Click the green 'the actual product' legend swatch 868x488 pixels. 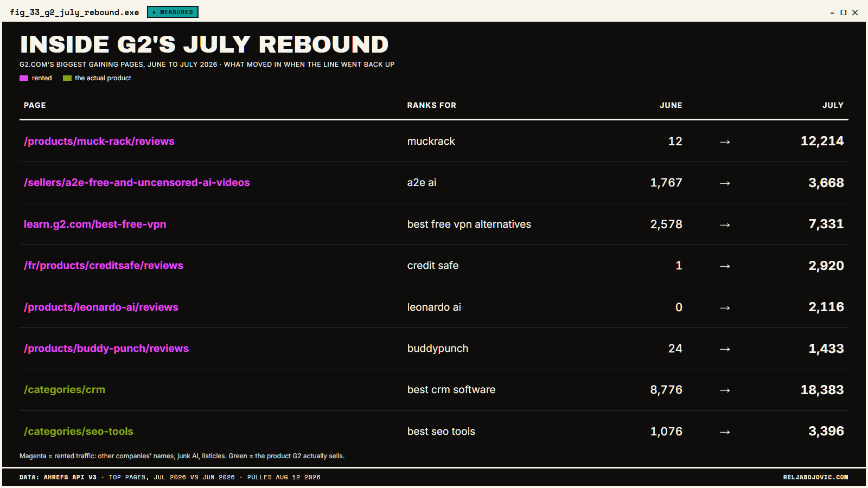pos(67,78)
